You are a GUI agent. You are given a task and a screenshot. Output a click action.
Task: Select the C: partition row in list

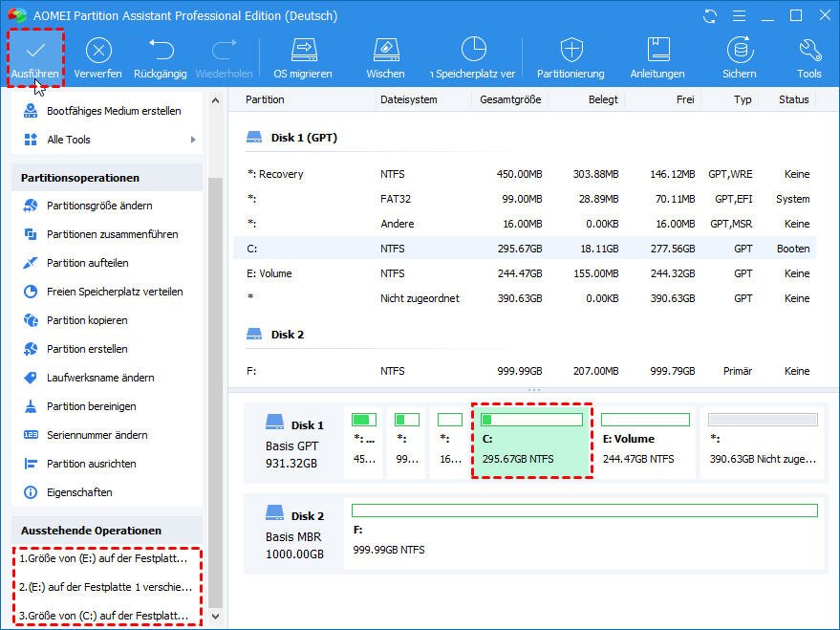pos(525,249)
